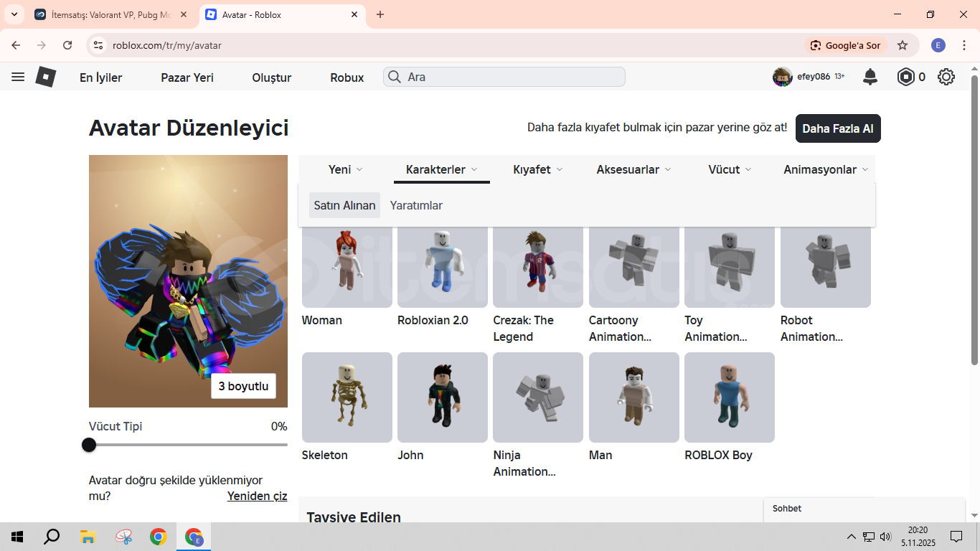The image size is (980, 551).
Task: Reload the page in Chrome
Action: pyautogui.click(x=67, y=45)
